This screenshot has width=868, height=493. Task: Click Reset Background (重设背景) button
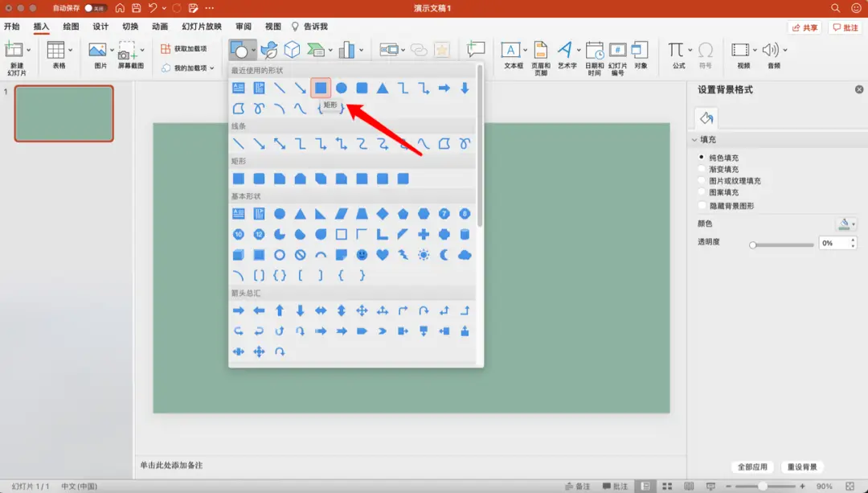coord(803,466)
